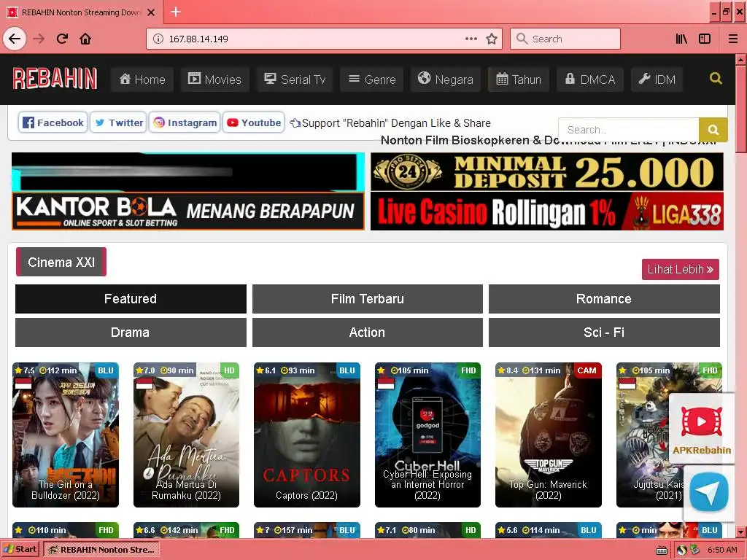The image size is (747, 560).
Task: Click the yellow search icon in navbar
Action: coord(716,78)
